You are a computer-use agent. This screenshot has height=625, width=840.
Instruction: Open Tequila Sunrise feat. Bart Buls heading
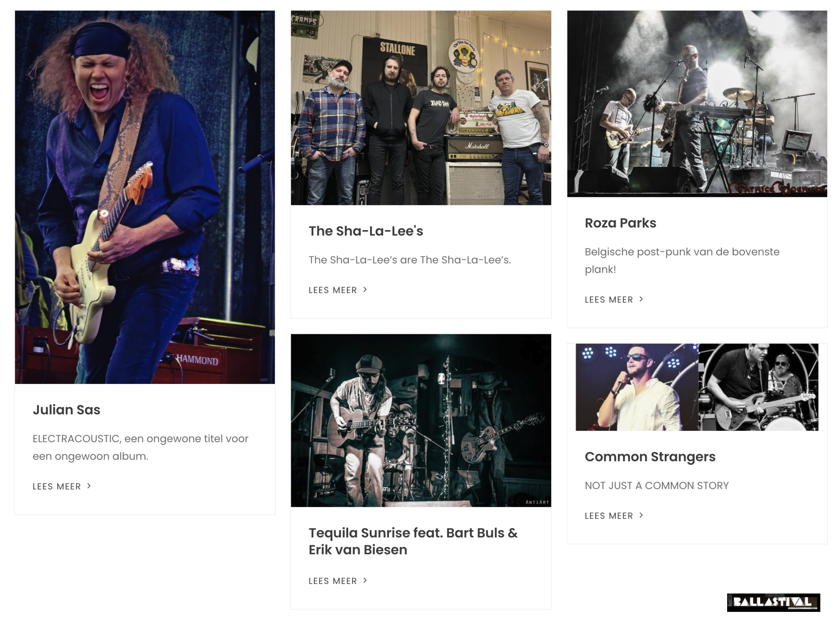(413, 541)
